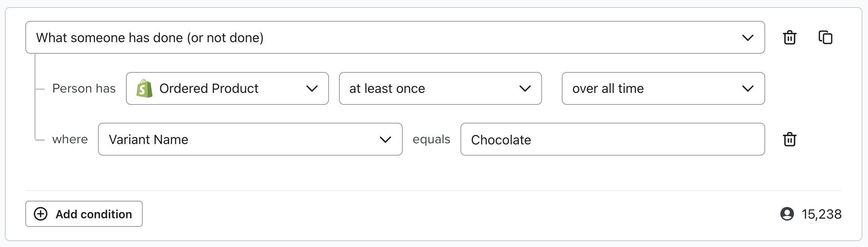Duplicate the condition using the copy icon

[825, 38]
